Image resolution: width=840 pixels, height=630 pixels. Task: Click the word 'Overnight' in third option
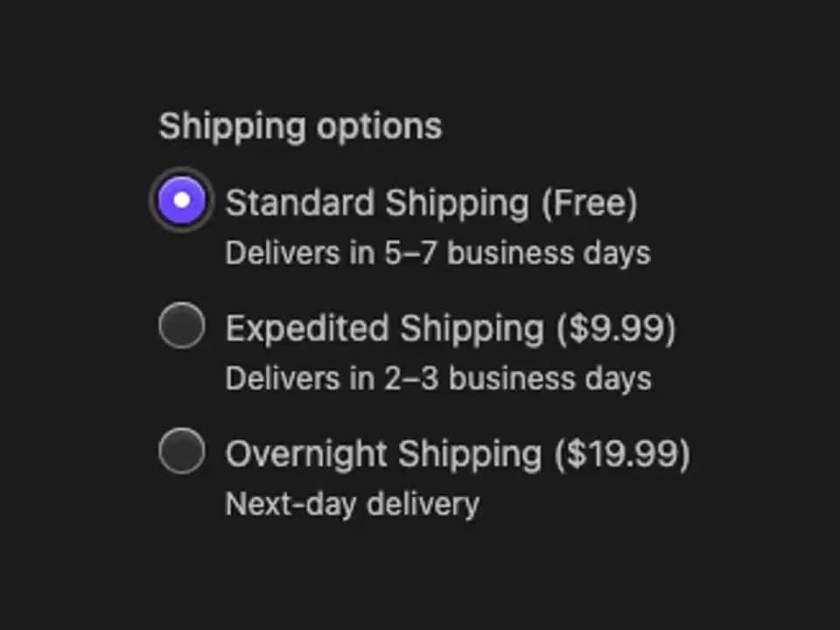click(306, 455)
